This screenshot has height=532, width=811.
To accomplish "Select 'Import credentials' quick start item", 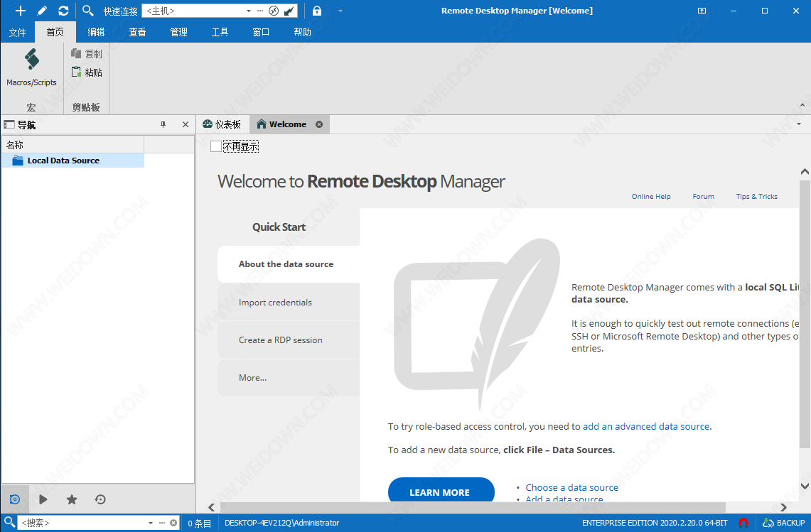I will pyautogui.click(x=289, y=303).
